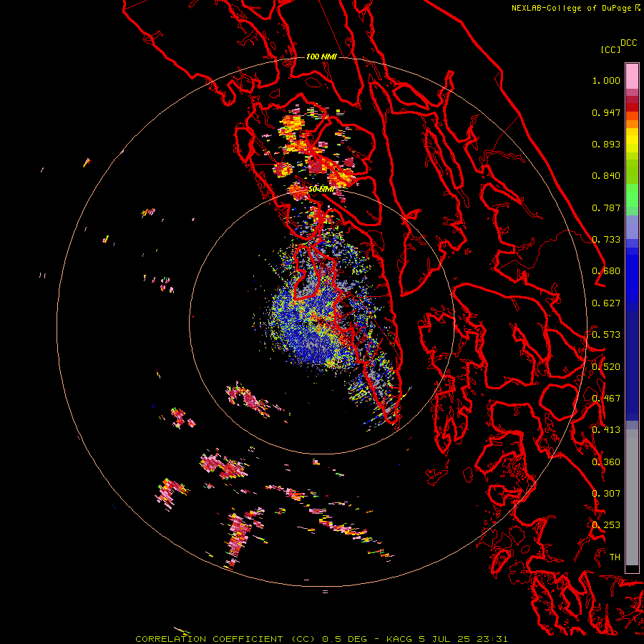Image resolution: width=644 pixels, height=644 pixels.
Task: Click the 0.627 value on the color scale
Action: click(606, 303)
